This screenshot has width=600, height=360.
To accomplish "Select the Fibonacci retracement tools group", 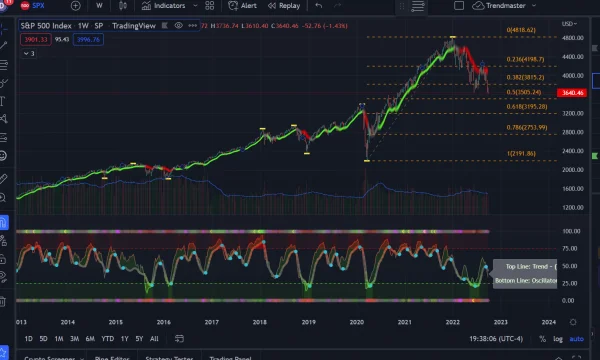I will click(x=3, y=64).
